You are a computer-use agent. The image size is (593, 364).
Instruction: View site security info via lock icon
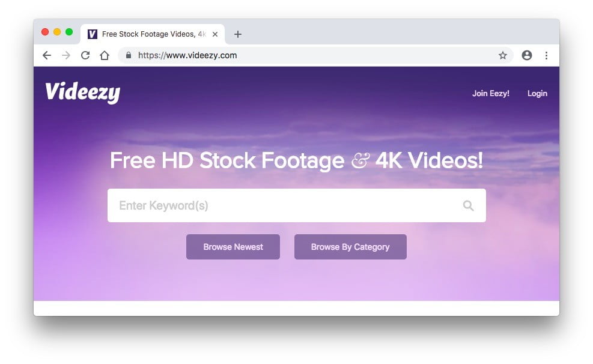tap(129, 55)
